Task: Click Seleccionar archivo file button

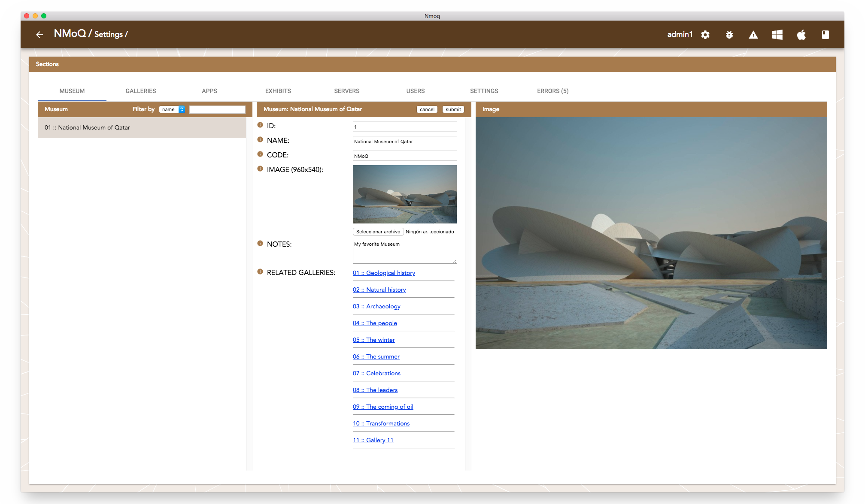Action: click(x=378, y=232)
